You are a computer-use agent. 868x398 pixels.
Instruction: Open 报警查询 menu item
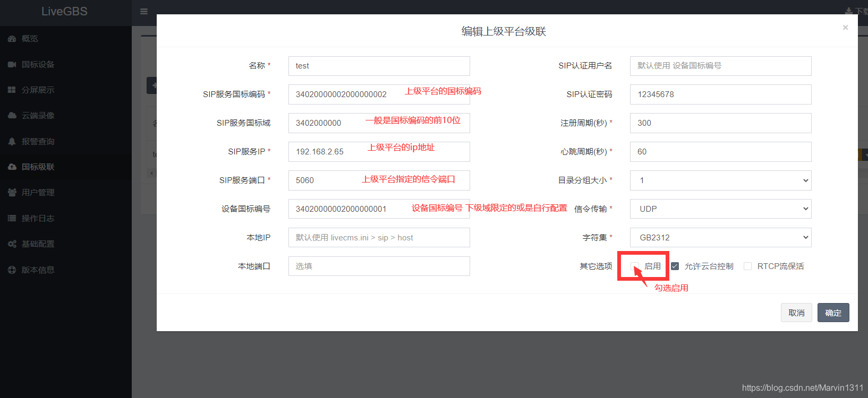click(66, 141)
